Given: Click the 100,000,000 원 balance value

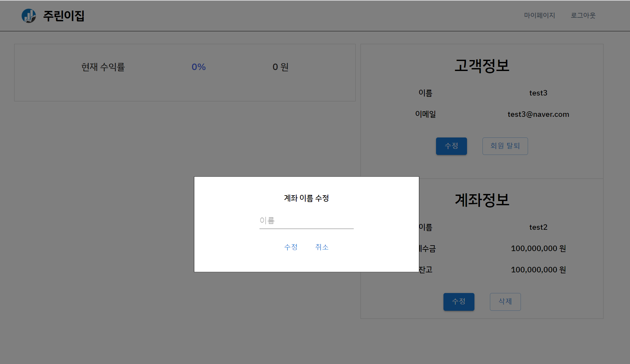Looking at the screenshot, I should tap(538, 269).
